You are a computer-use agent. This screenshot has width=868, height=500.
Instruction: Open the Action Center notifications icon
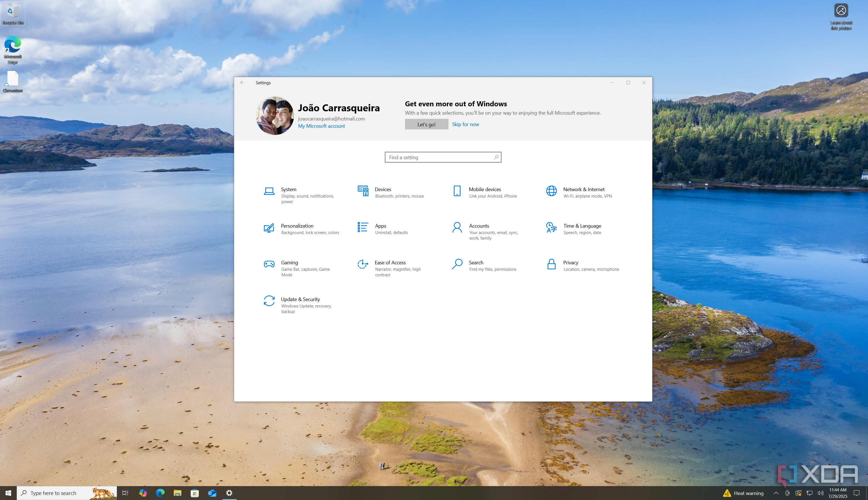click(856, 493)
